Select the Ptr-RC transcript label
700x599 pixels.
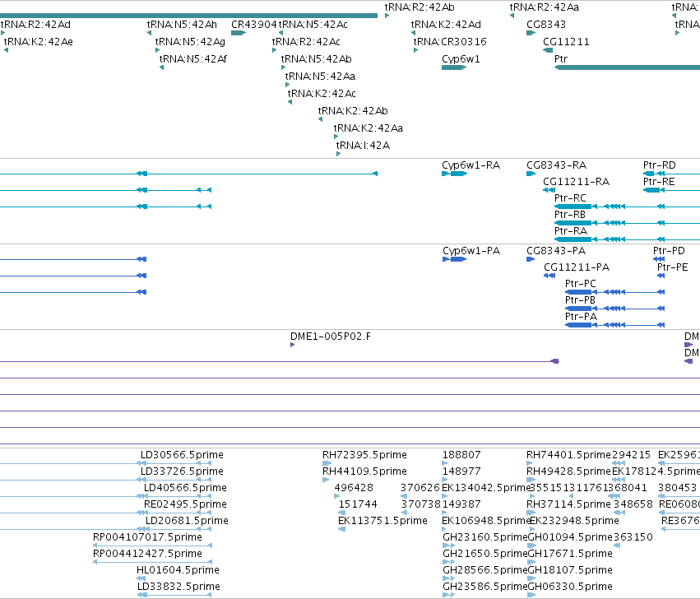pyautogui.click(x=570, y=197)
